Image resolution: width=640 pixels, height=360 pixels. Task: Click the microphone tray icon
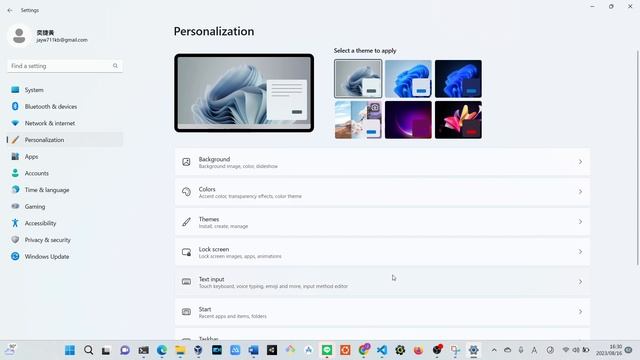521,350
